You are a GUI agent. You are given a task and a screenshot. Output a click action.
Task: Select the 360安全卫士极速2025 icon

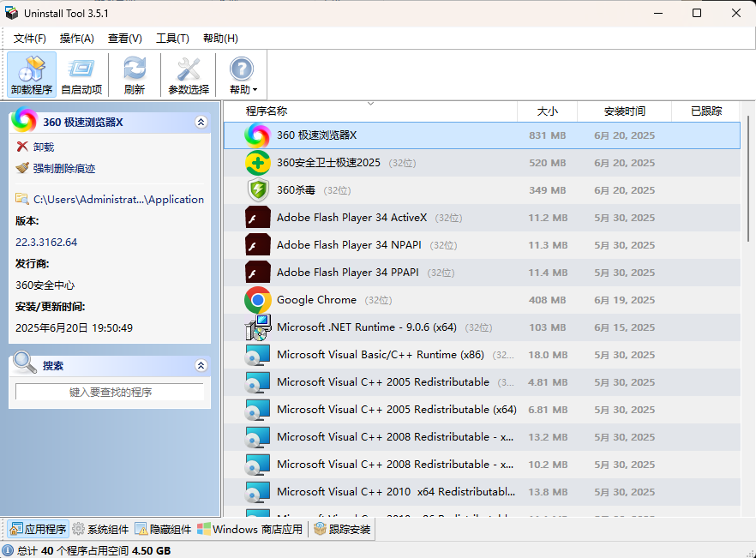pyautogui.click(x=257, y=163)
